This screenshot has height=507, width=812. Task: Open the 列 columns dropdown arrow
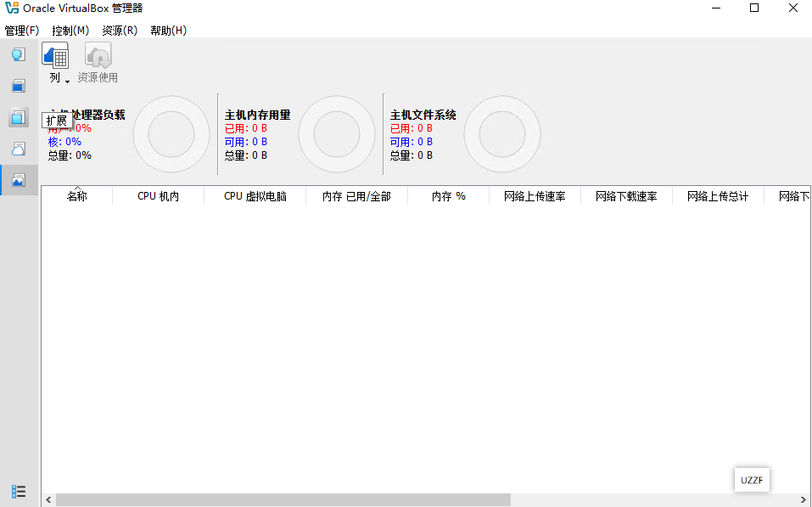pyautogui.click(x=65, y=79)
